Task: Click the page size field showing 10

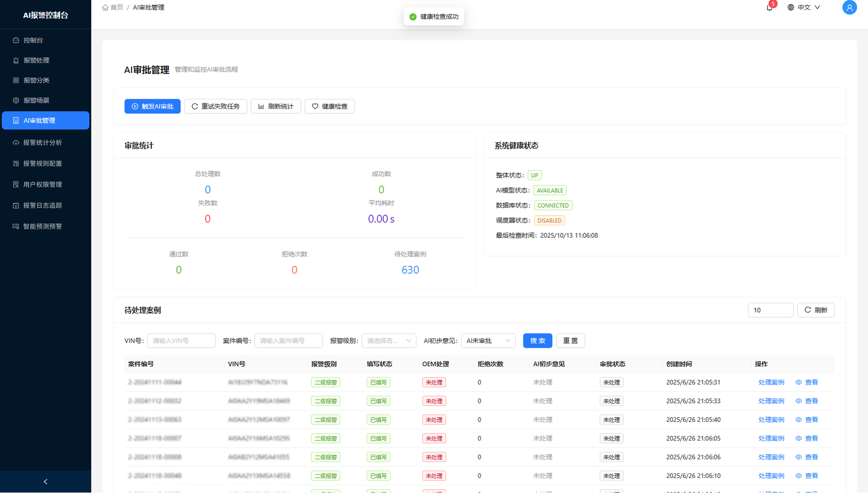Action: tap(770, 310)
